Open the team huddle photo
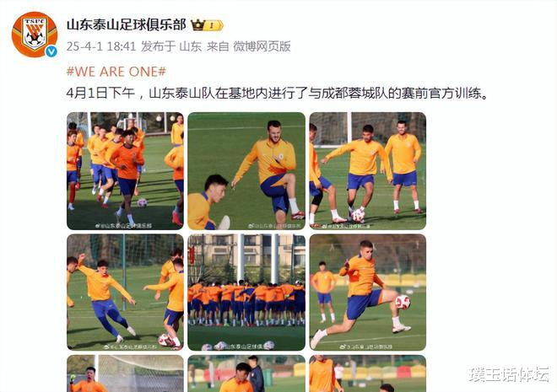557x392 pixels. pos(246,292)
